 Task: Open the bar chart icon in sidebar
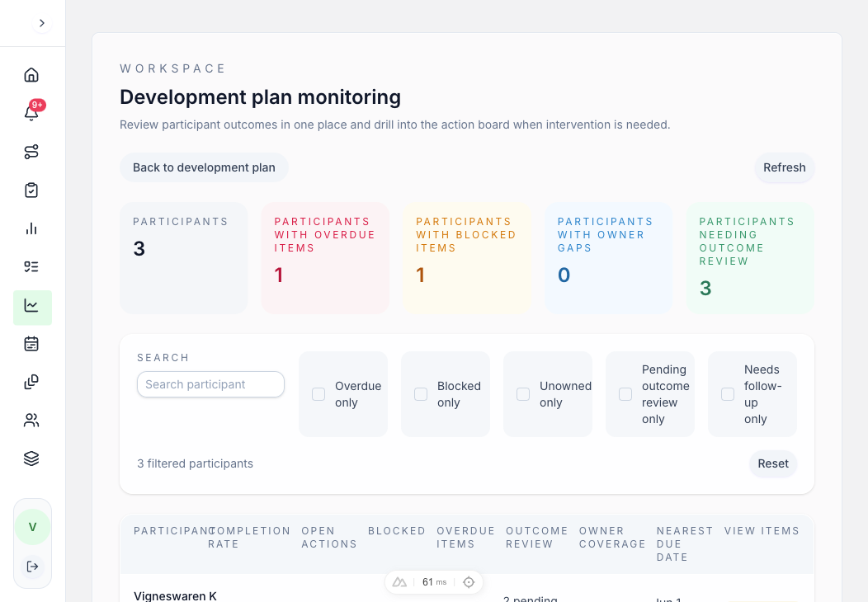(31, 228)
